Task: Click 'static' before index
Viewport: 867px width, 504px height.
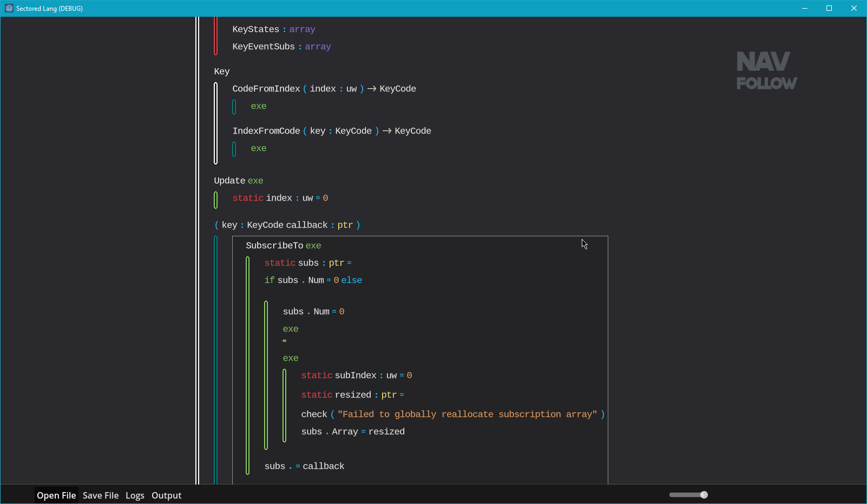Action: coord(248,198)
